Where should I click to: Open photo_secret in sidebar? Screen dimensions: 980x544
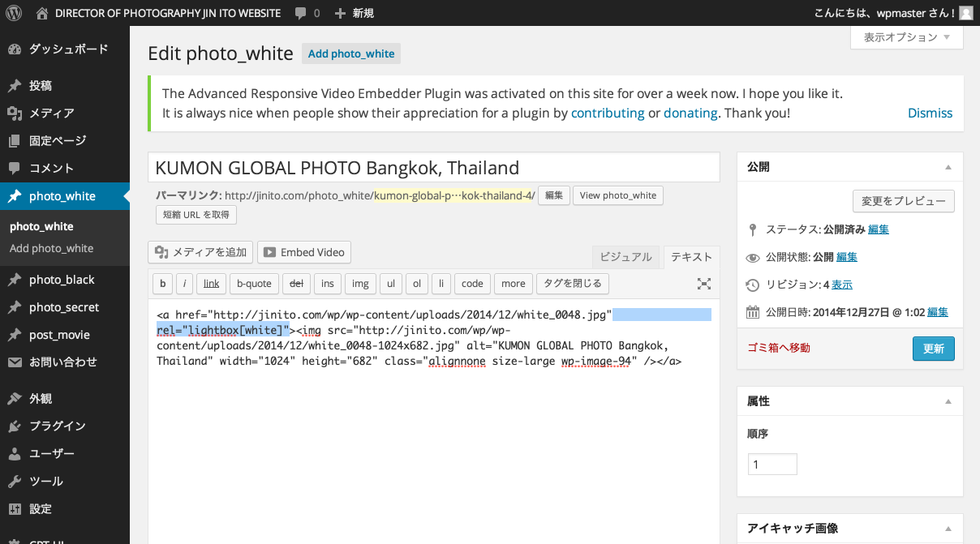pos(65,307)
